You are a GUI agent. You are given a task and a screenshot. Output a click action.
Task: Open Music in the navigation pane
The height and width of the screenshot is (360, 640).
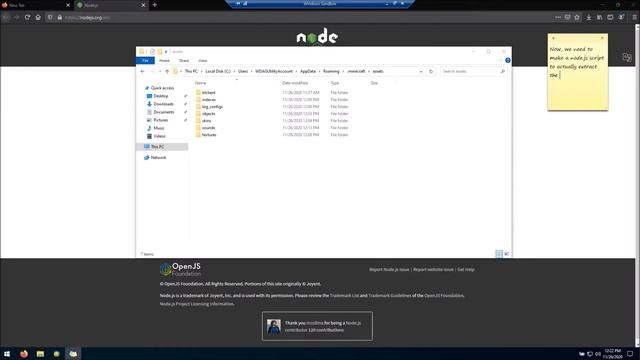coord(159,128)
